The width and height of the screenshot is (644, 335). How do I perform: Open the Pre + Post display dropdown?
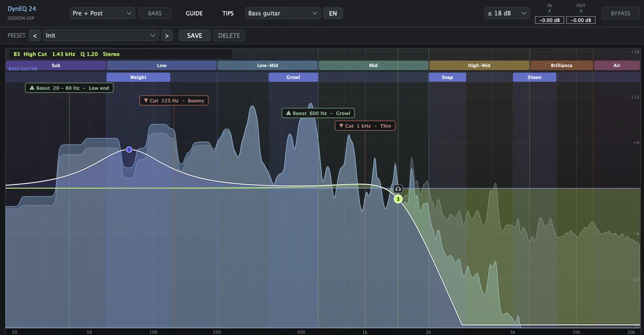pyautogui.click(x=102, y=13)
